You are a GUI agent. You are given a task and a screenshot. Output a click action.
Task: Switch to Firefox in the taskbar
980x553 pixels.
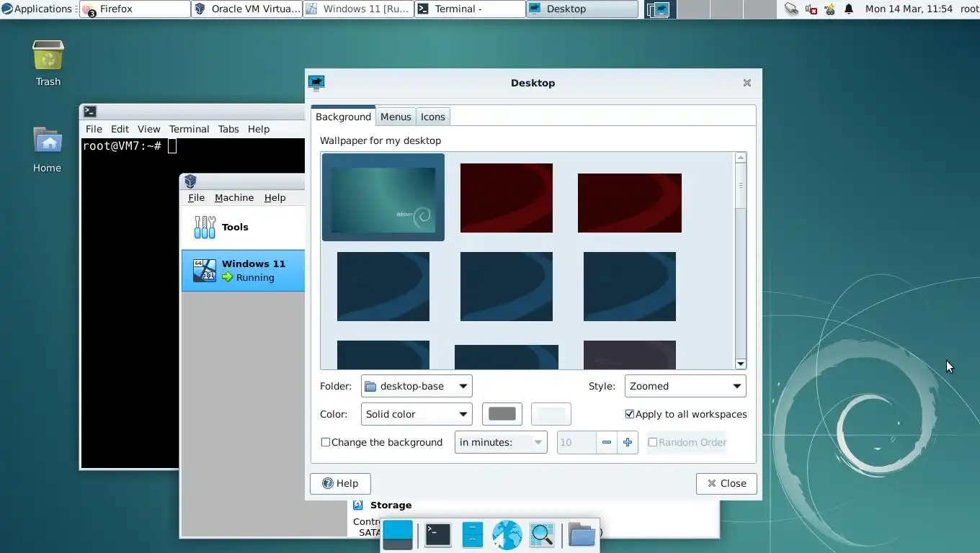click(x=135, y=9)
